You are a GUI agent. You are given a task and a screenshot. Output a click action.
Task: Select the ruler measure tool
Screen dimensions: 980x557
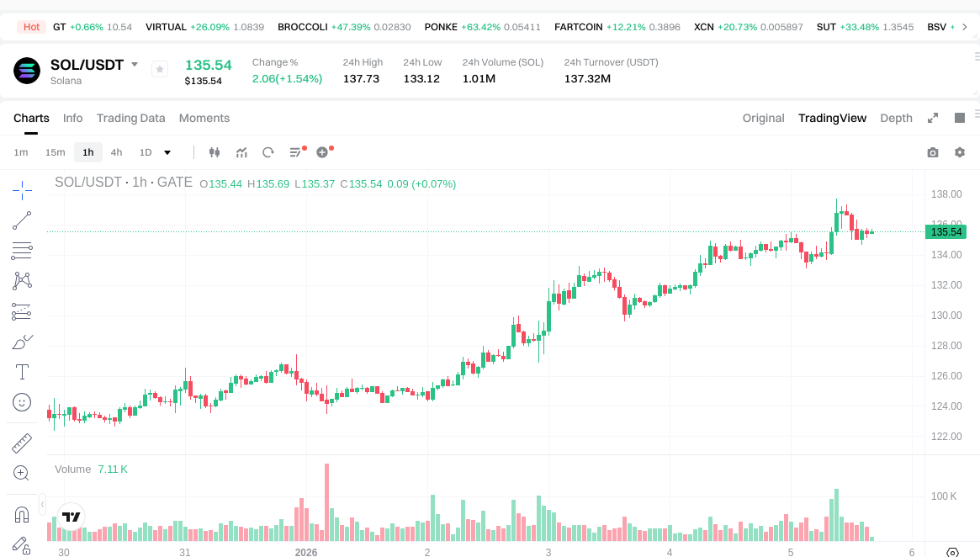coord(22,443)
